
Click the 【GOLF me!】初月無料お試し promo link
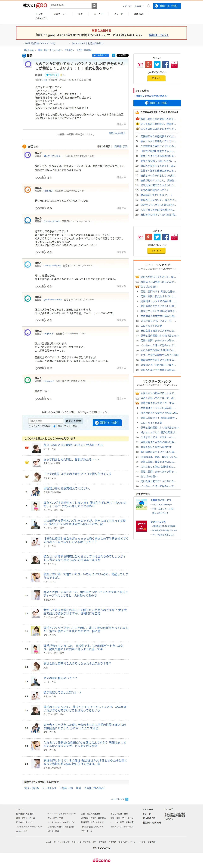(87, 43)
